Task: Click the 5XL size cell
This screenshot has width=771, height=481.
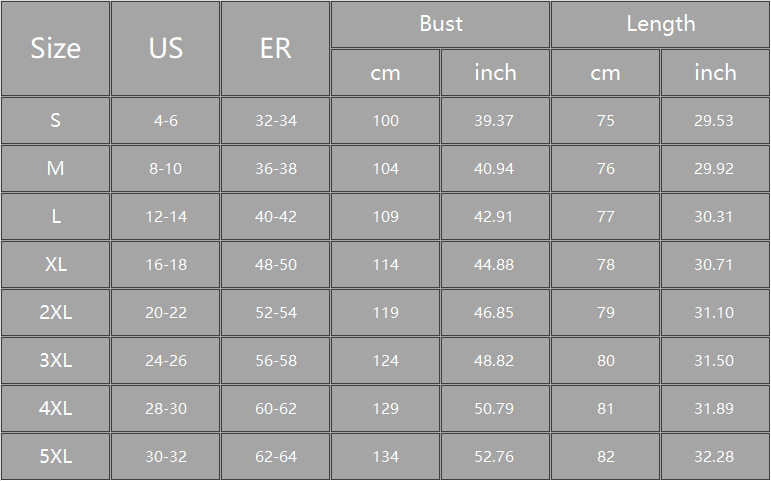Action: (55, 457)
